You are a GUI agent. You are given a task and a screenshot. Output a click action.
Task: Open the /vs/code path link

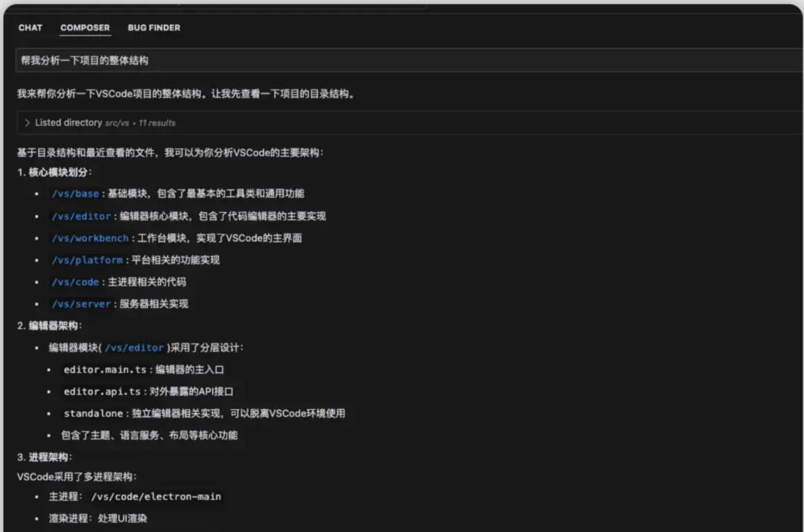point(75,282)
